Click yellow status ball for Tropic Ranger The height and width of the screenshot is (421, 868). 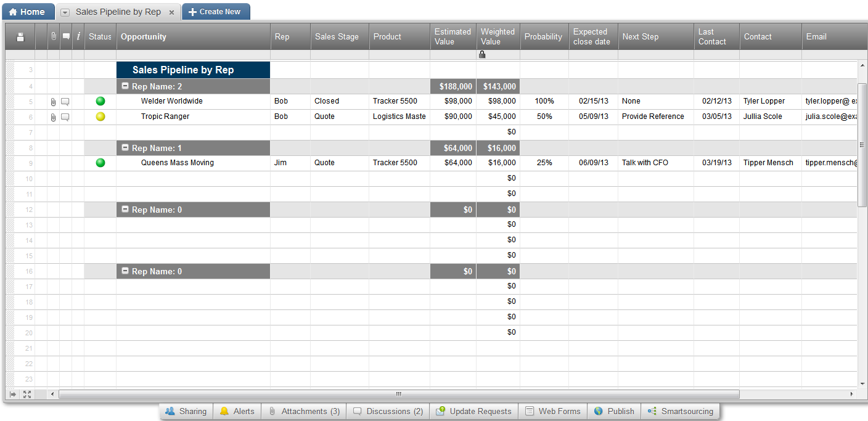pos(100,116)
